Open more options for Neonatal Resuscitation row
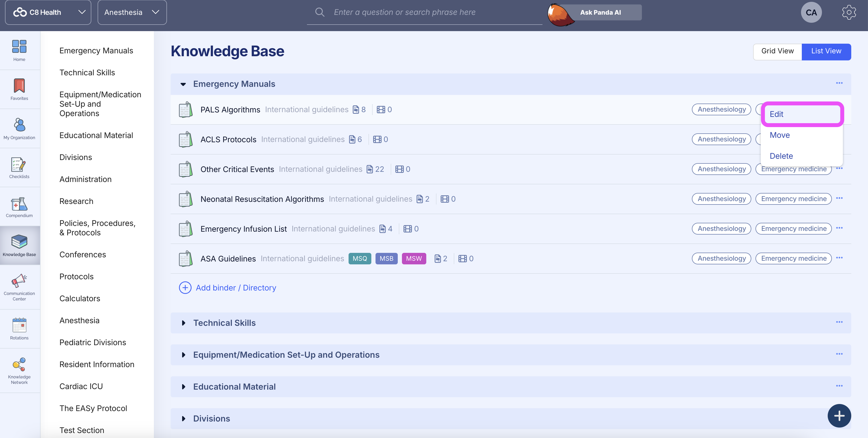The image size is (868, 438). coord(839,198)
